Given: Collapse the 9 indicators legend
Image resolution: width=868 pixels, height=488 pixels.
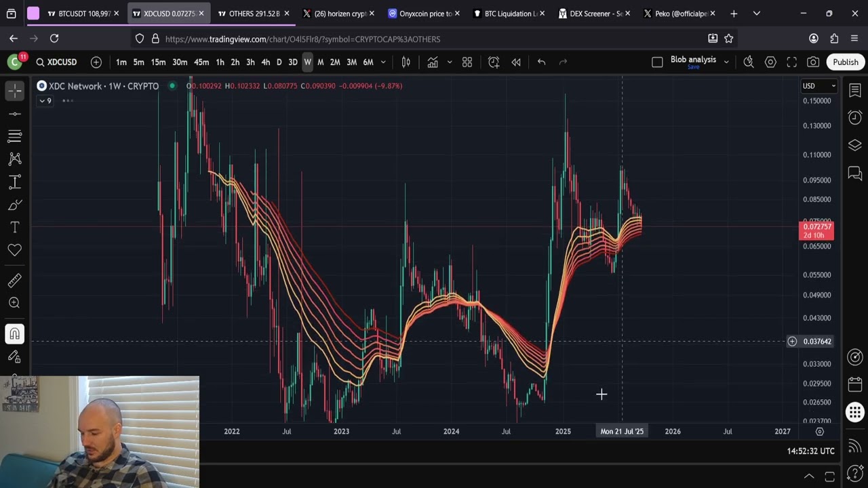Looking at the screenshot, I should (45, 101).
